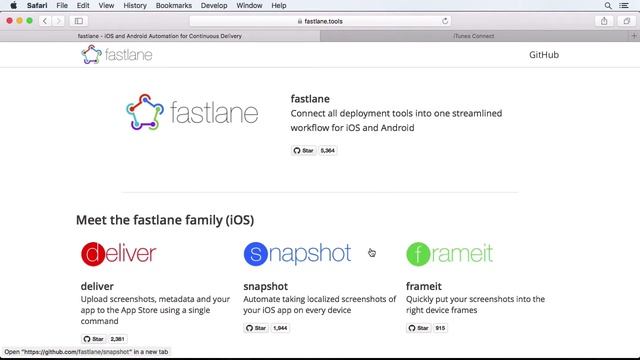This screenshot has height=360, width=640.
Task: Star deliver on GitHub
Action: click(x=93, y=339)
